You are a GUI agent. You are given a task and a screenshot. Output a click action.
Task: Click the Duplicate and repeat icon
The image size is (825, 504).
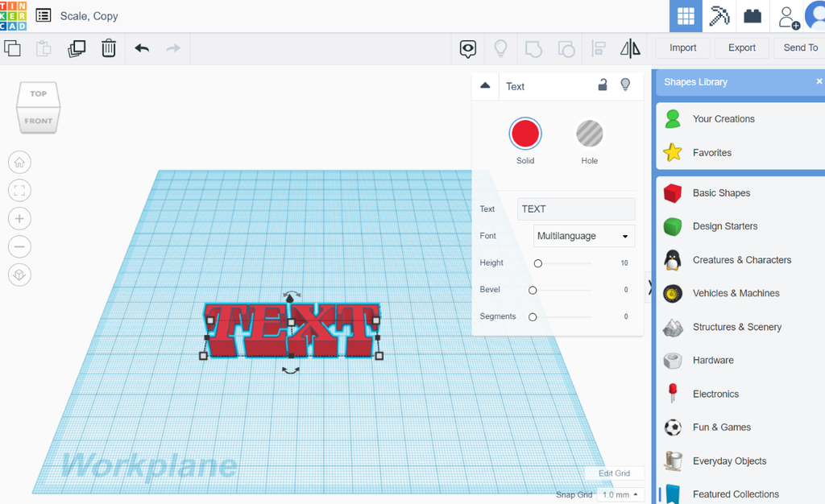point(77,48)
